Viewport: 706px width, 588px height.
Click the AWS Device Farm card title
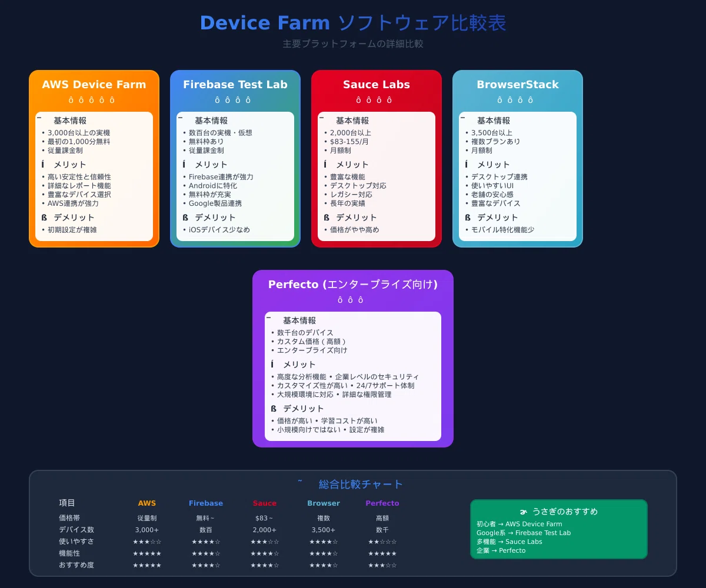click(x=94, y=85)
